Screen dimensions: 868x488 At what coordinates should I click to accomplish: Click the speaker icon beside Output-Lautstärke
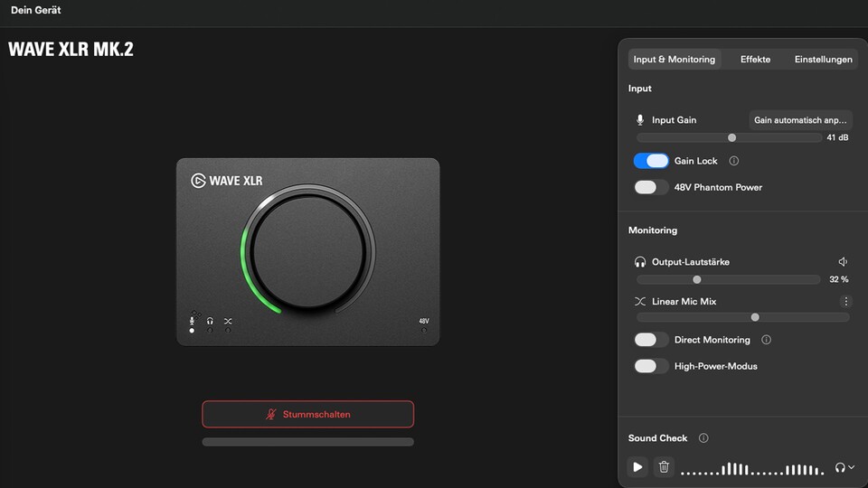(x=844, y=262)
